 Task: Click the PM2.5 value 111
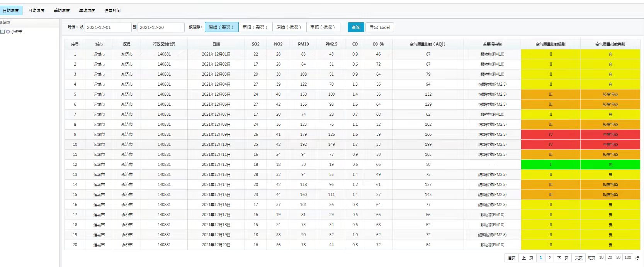coord(331,194)
